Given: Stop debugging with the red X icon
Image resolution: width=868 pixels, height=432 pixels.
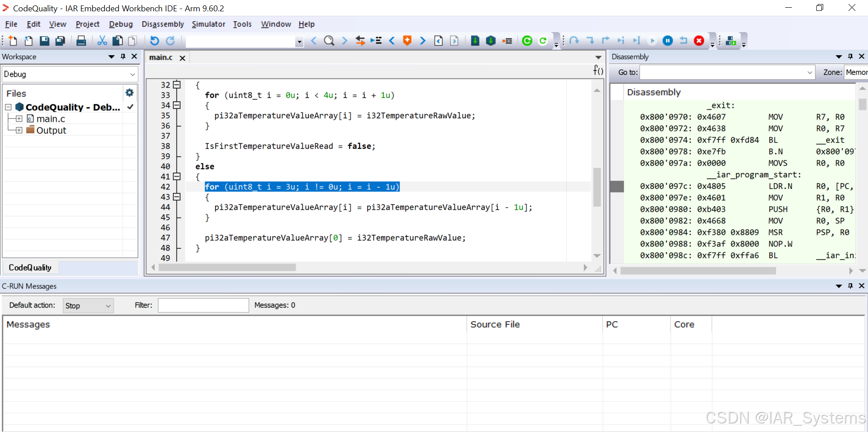Looking at the screenshot, I should (699, 41).
